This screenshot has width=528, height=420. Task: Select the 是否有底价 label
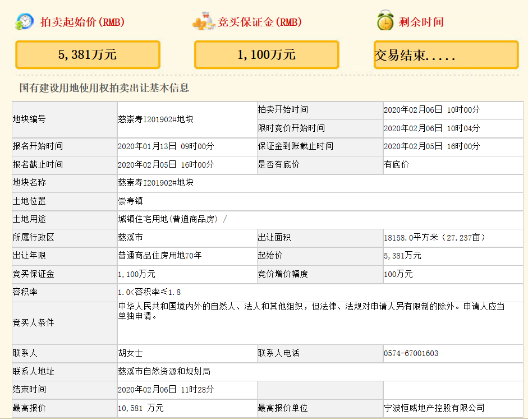278,164
